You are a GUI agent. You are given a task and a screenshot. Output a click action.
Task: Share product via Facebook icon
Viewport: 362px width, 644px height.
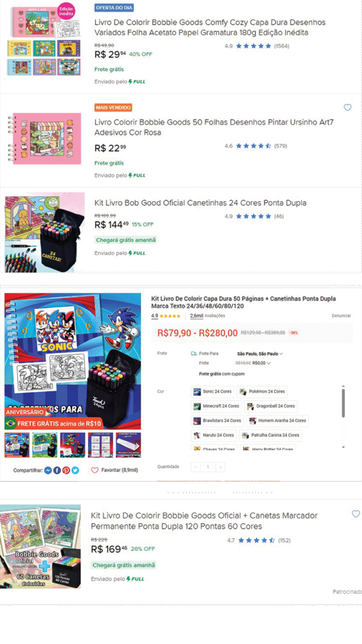coord(57,470)
